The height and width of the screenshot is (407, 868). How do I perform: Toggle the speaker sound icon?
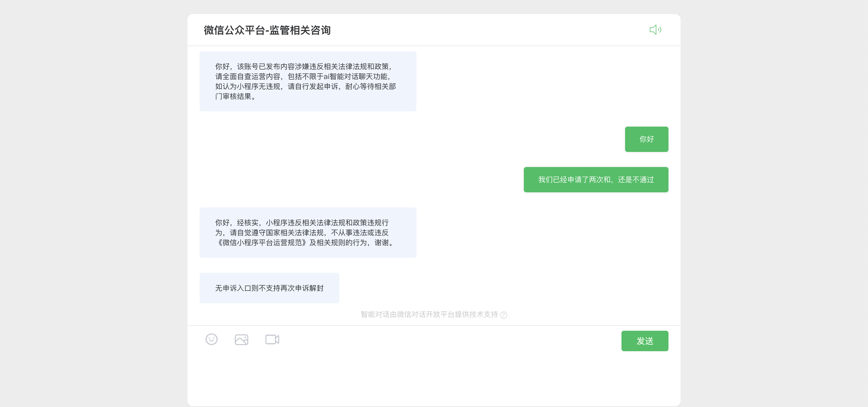tap(655, 30)
